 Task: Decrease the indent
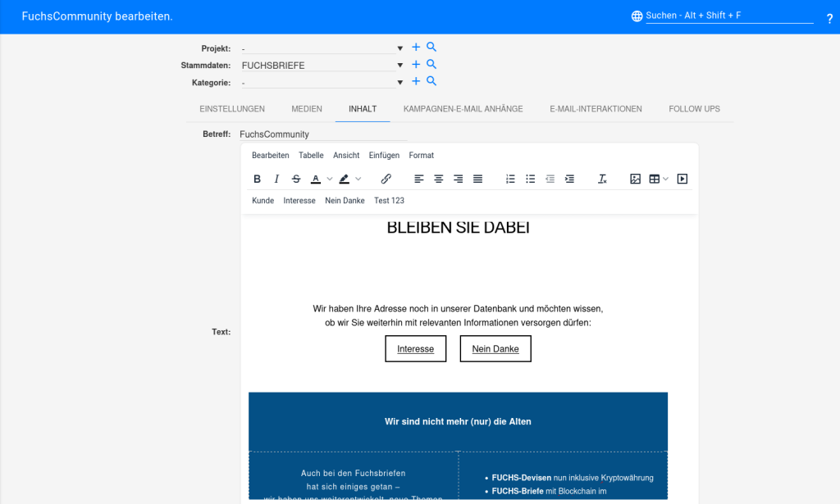click(x=550, y=179)
